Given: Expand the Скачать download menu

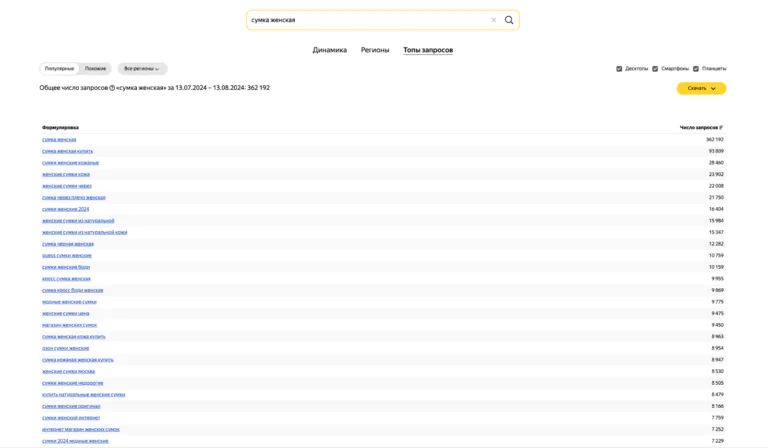Looking at the screenshot, I should 701,89.
